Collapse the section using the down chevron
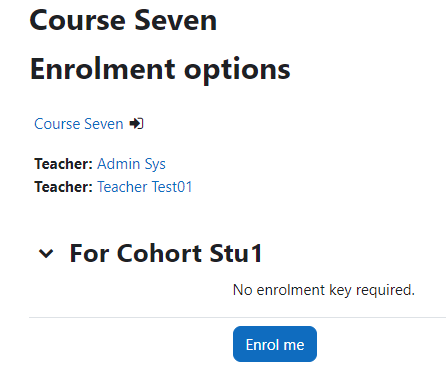Image resolution: width=446 pixels, height=384 pixels. coord(46,254)
